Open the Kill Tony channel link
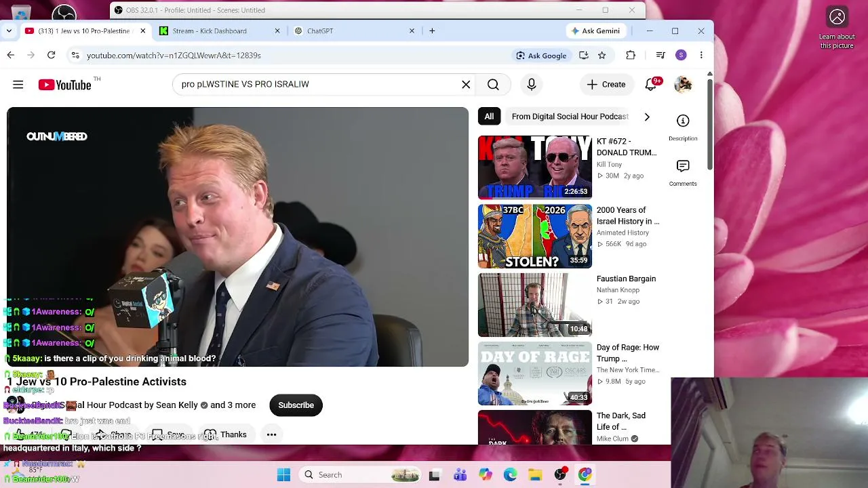The width and height of the screenshot is (868, 488). tap(609, 164)
